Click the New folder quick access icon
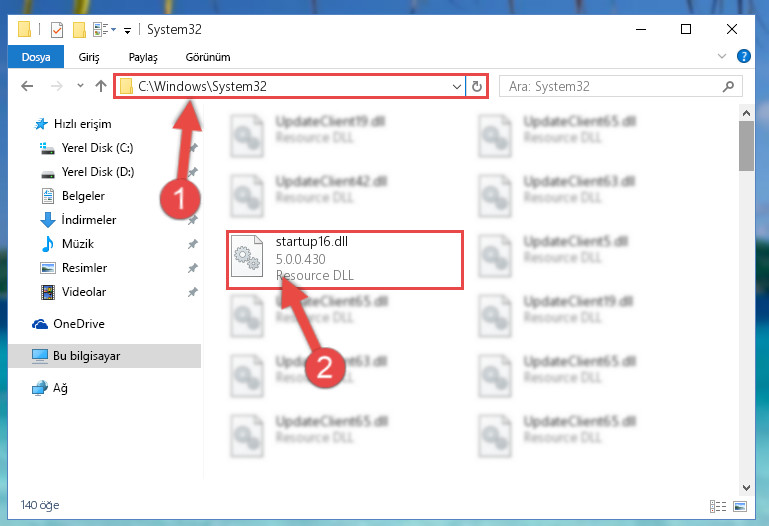 tap(79, 30)
